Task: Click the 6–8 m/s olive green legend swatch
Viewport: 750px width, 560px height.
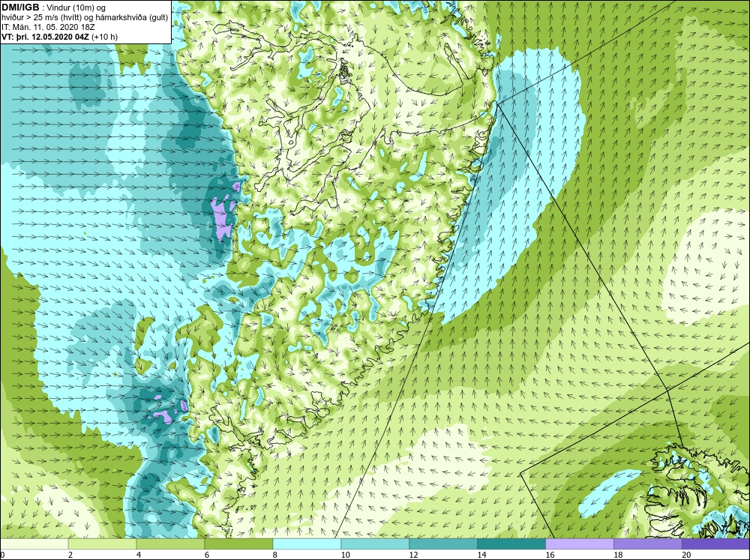Action: pyautogui.click(x=238, y=544)
